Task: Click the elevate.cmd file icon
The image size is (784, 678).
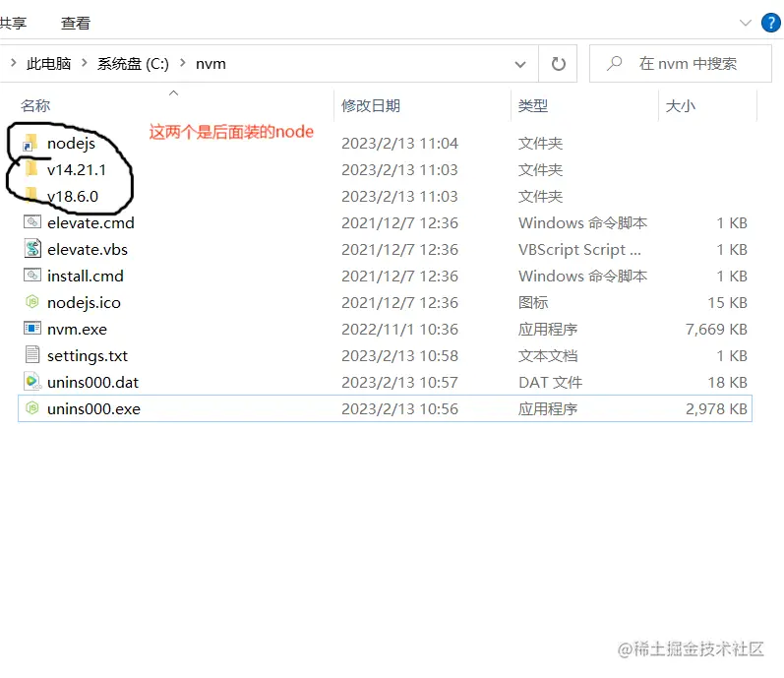Action: [32, 221]
